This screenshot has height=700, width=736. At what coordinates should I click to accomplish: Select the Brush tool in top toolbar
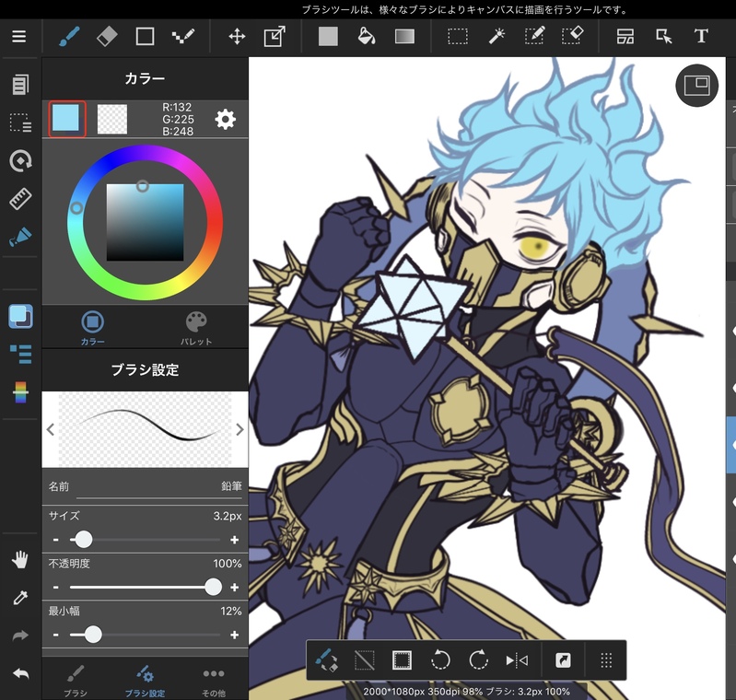[69, 36]
